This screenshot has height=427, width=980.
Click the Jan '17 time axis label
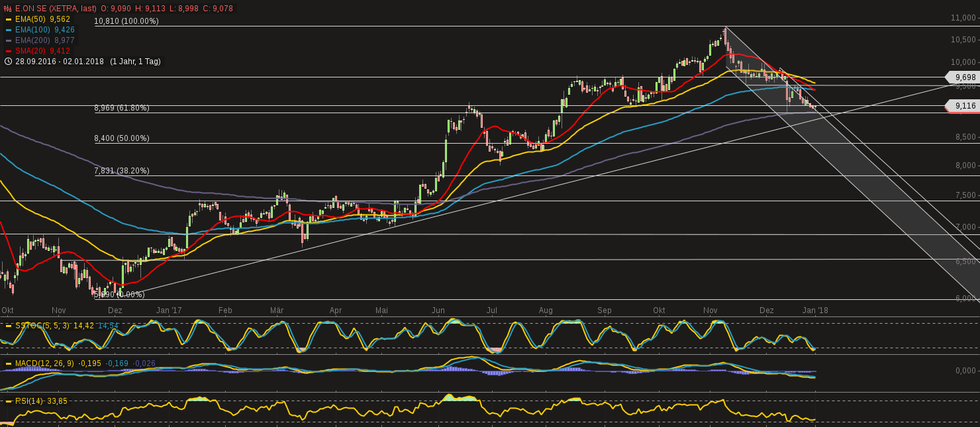pos(169,310)
